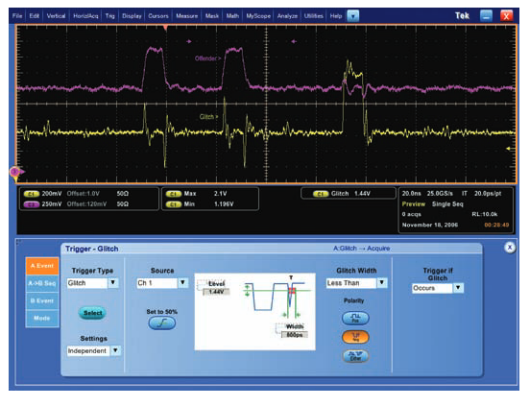
Task: Click the Level 1.44V value field
Action: coord(216,292)
